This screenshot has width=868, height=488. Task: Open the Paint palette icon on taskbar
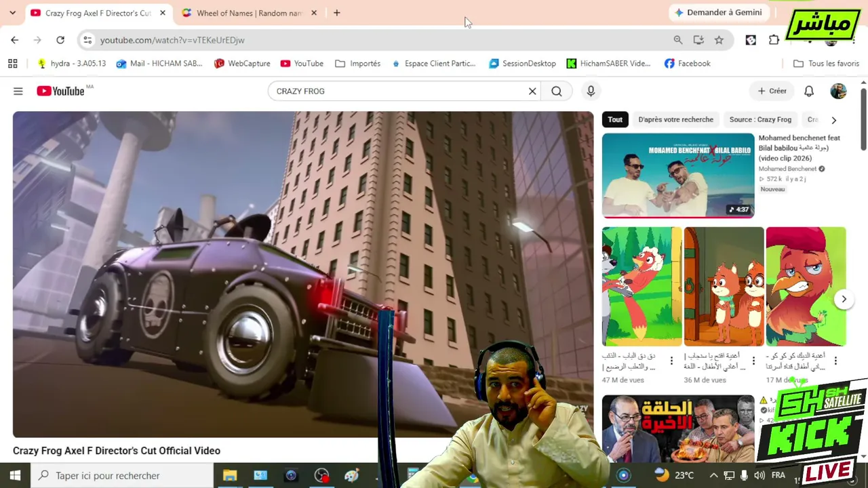point(351,476)
